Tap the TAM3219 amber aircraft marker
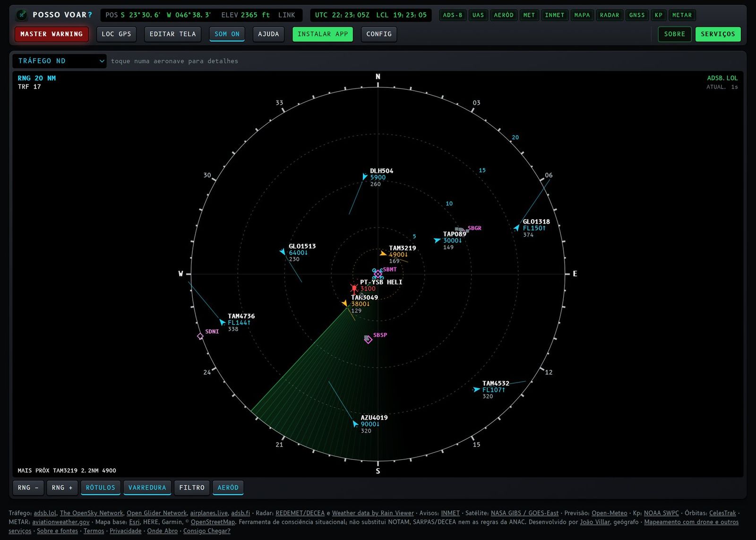The image size is (756, 540). pos(383,254)
